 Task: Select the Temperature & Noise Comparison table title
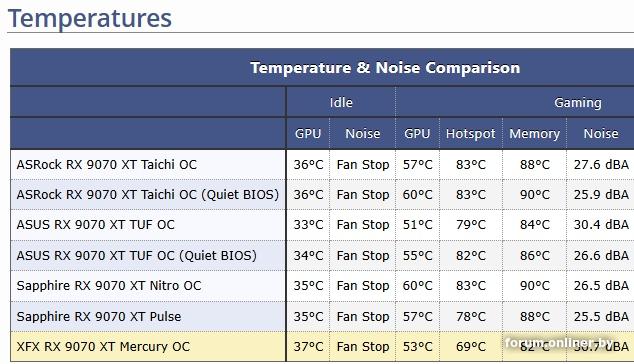[x=385, y=68]
